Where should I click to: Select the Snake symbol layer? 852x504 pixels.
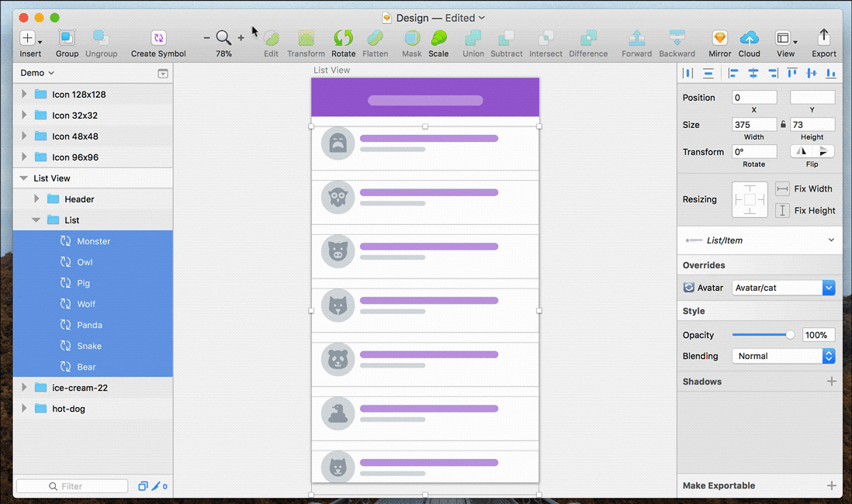pos(93,346)
